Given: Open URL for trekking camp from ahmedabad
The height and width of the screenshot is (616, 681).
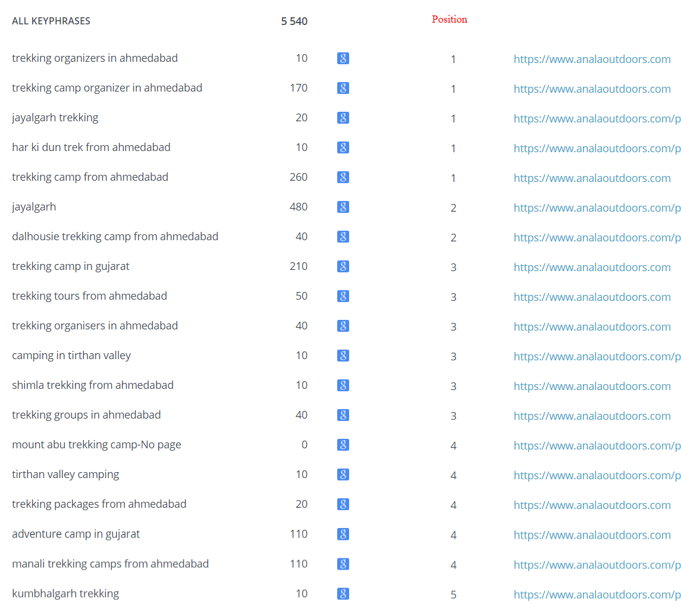Looking at the screenshot, I should pos(592,178).
